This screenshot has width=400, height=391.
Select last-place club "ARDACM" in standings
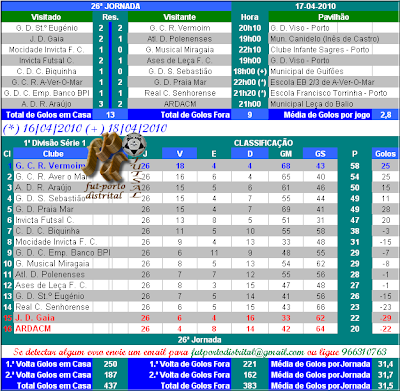(x=33, y=329)
